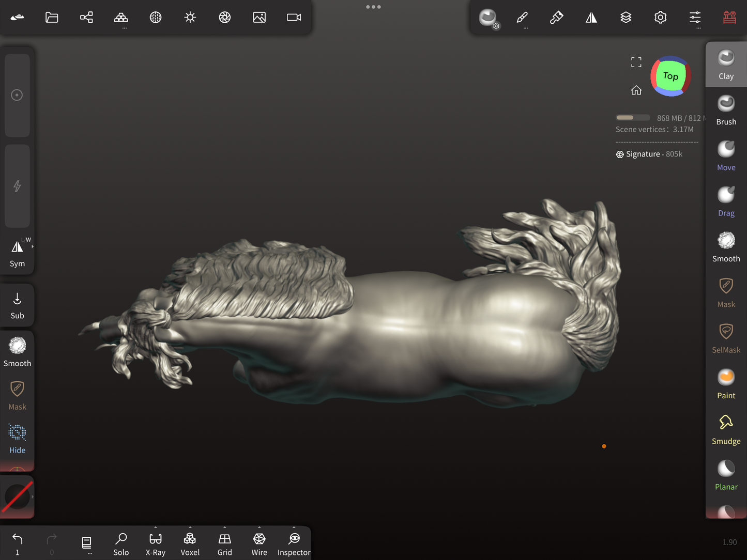Select the Clay sculpting tool
The width and height of the screenshot is (747, 560).
pyautogui.click(x=726, y=65)
